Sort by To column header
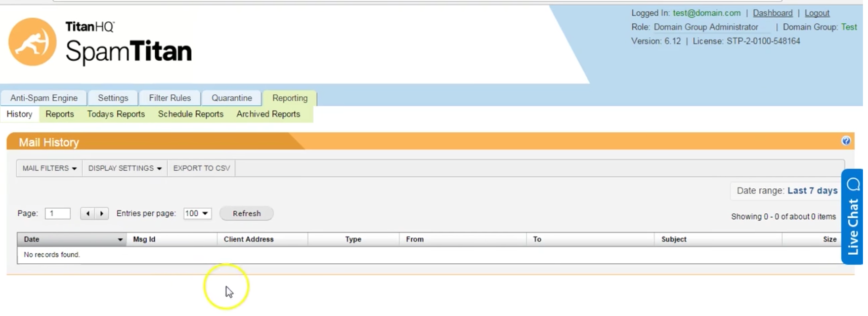868x316 pixels. pyautogui.click(x=590, y=240)
